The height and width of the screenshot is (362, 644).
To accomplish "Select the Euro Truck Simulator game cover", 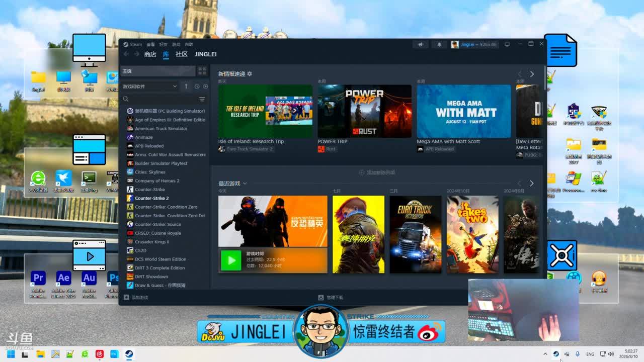I will [416, 234].
